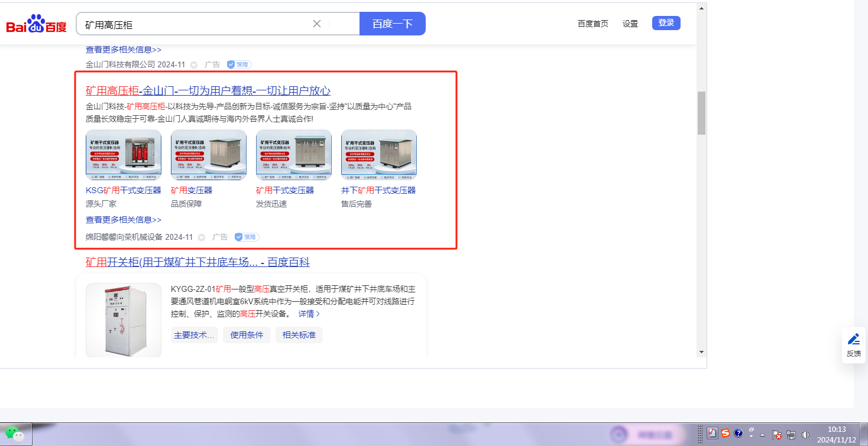Click the 发货迅速 caption
The image size is (868, 446).
tap(271, 204)
